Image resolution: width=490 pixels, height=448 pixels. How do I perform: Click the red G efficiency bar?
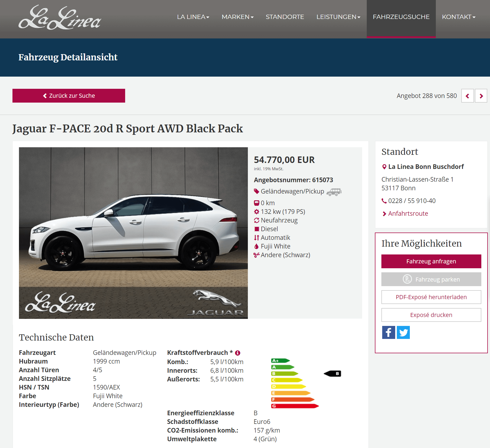[295, 406]
